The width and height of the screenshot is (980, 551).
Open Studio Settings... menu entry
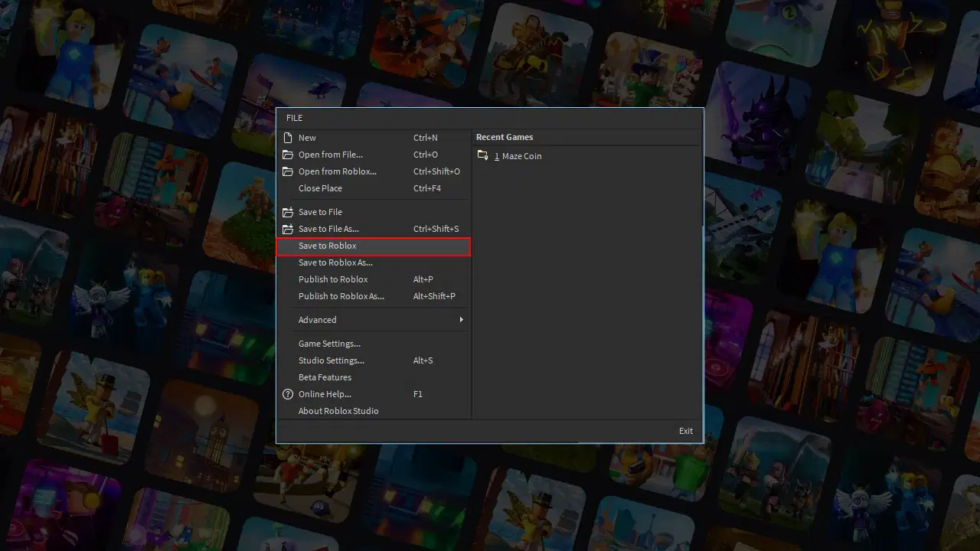374,360
